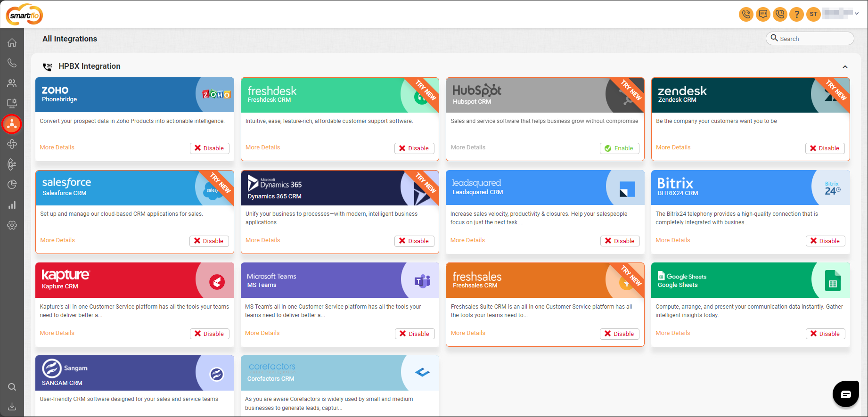Disable the Zoho Phonebridge integration
This screenshot has width=868, height=417.
[210, 148]
